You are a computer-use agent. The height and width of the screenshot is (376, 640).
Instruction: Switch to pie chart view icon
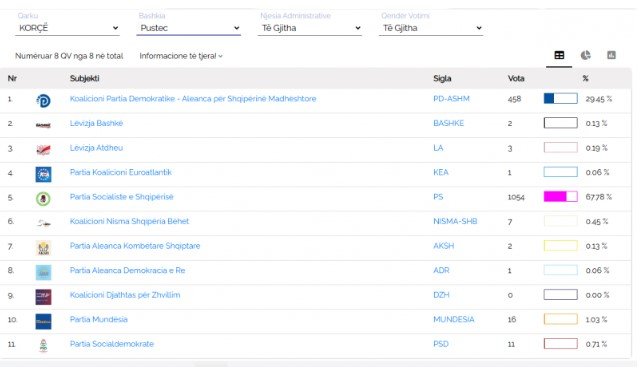tap(585, 55)
